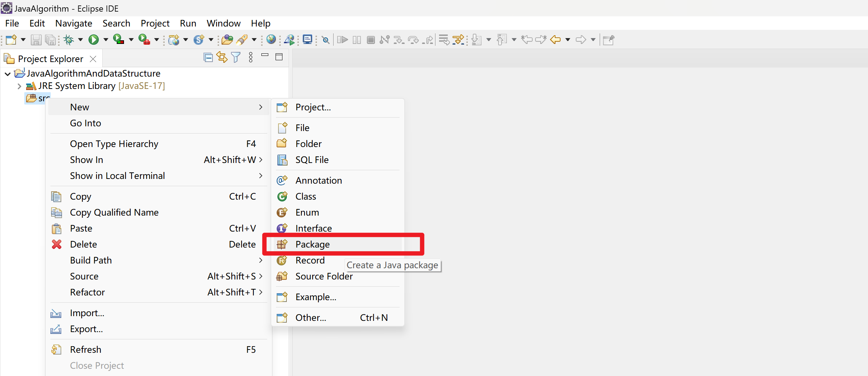The width and height of the screenshot is (868, 376).
Task: Open the Window menu
Action: (x=224, y=23)
